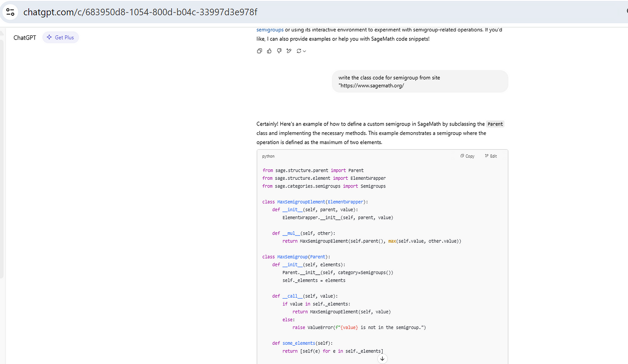Open the edit in canvas icon

coord(289,51)
